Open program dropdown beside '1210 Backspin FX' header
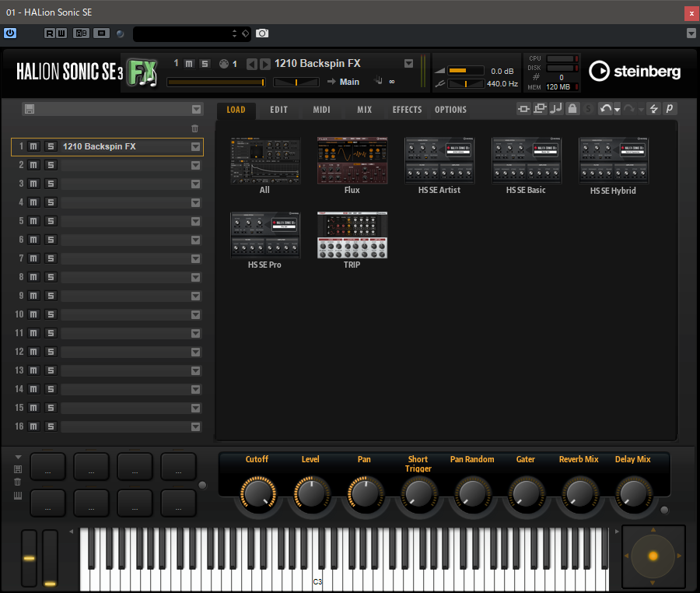Image resolution: width=700 pixels, height=593 pixels. click(408, 63)
